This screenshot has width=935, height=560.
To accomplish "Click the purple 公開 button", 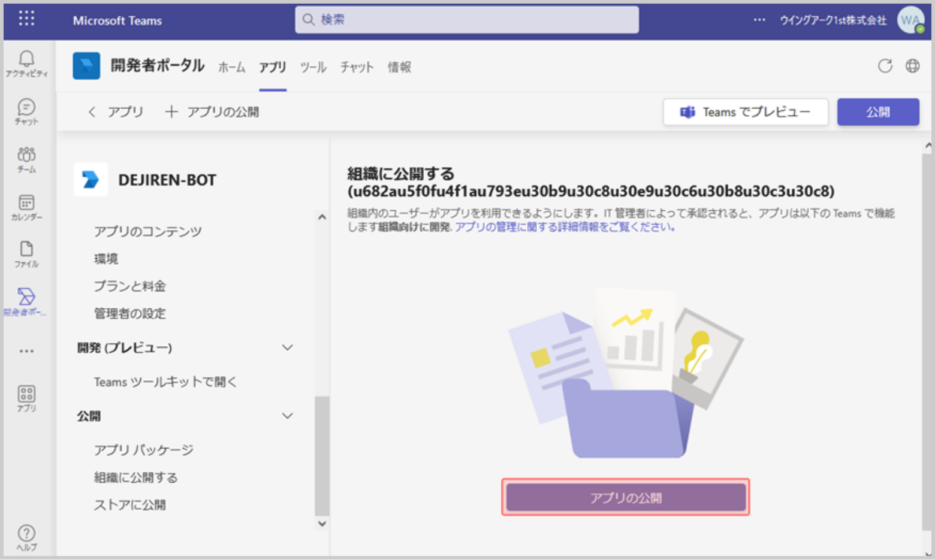I will pyautogui.click(x=878, y=112).
